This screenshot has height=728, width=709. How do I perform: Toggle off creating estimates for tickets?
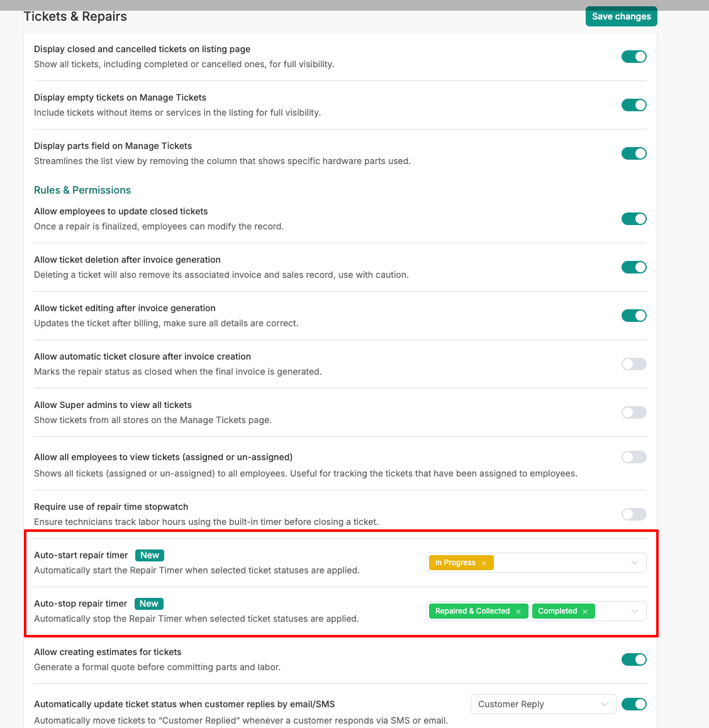click(634, 659)
